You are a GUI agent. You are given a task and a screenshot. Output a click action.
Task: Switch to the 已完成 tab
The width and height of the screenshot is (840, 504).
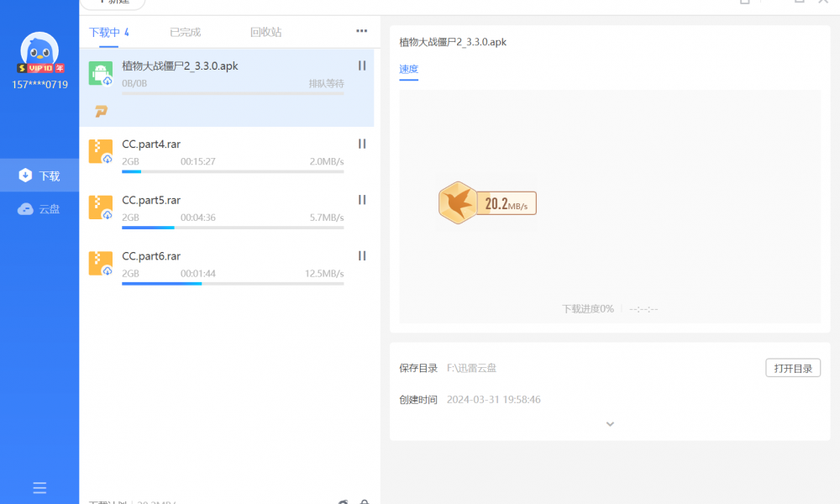pos(185,33)
